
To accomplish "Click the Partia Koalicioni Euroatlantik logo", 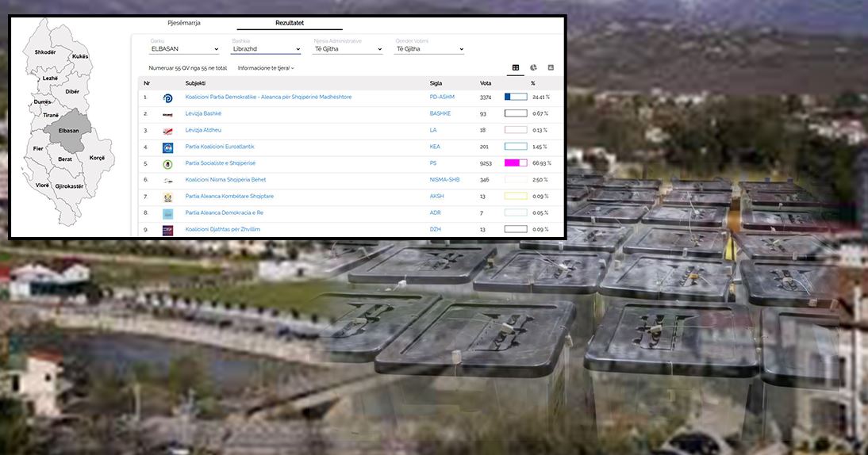I will (167, 147).
